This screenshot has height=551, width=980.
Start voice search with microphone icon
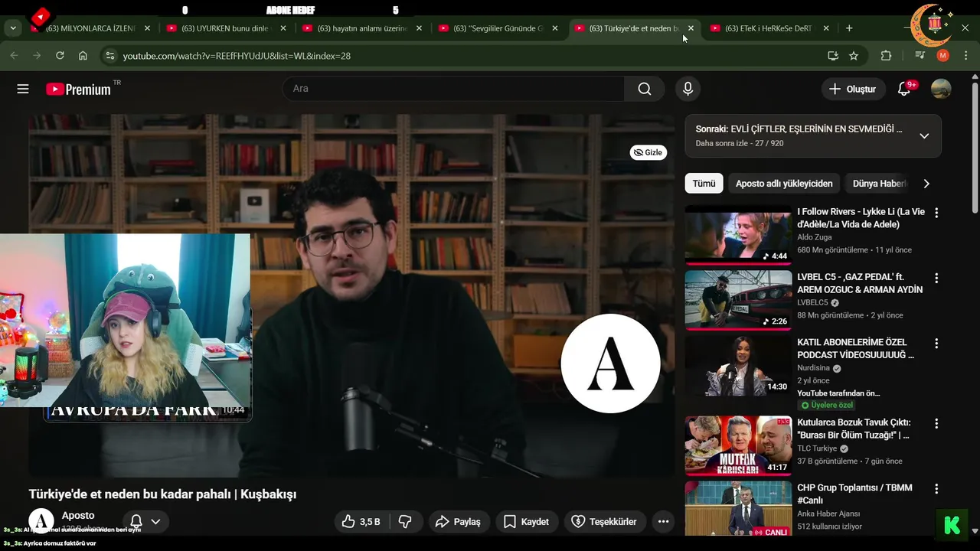[x=688, y=89]
